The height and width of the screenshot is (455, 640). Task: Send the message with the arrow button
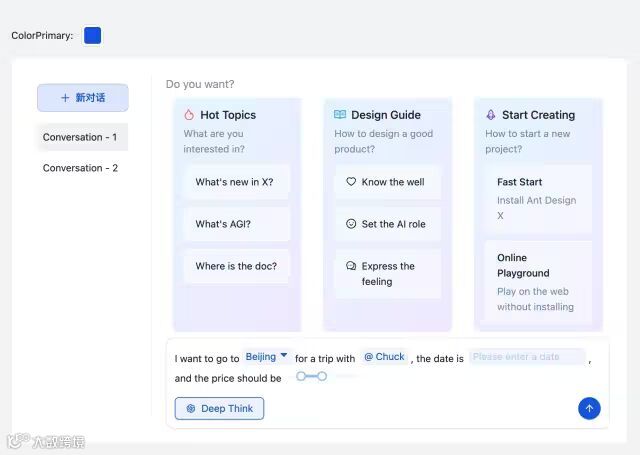point(589,408)
